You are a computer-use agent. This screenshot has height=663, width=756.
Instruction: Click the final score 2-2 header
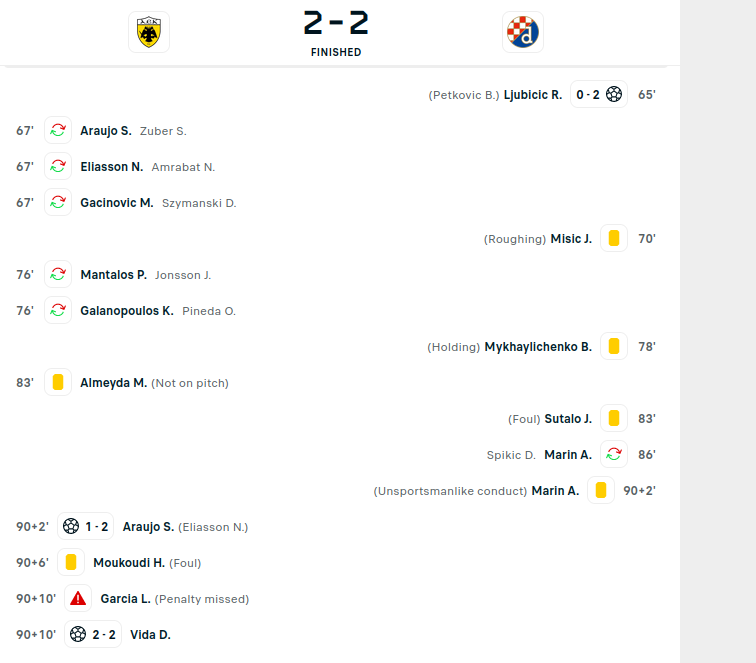(x=336, y=22)
